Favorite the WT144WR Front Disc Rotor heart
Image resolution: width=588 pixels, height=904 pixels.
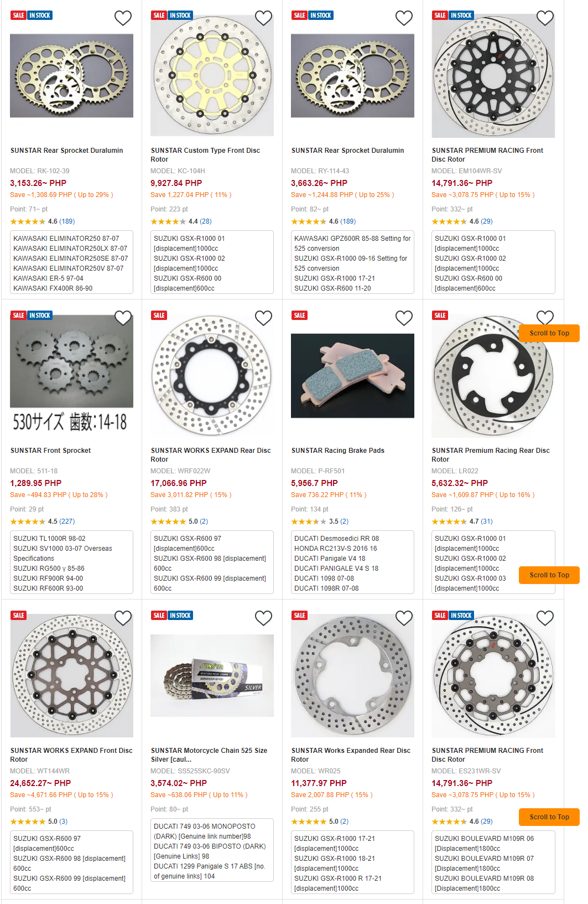[x=123, y=618]
